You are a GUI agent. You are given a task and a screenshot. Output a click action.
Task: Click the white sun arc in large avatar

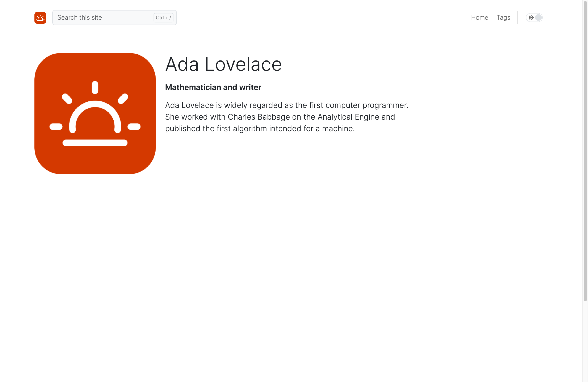click(x=95, y=117)
